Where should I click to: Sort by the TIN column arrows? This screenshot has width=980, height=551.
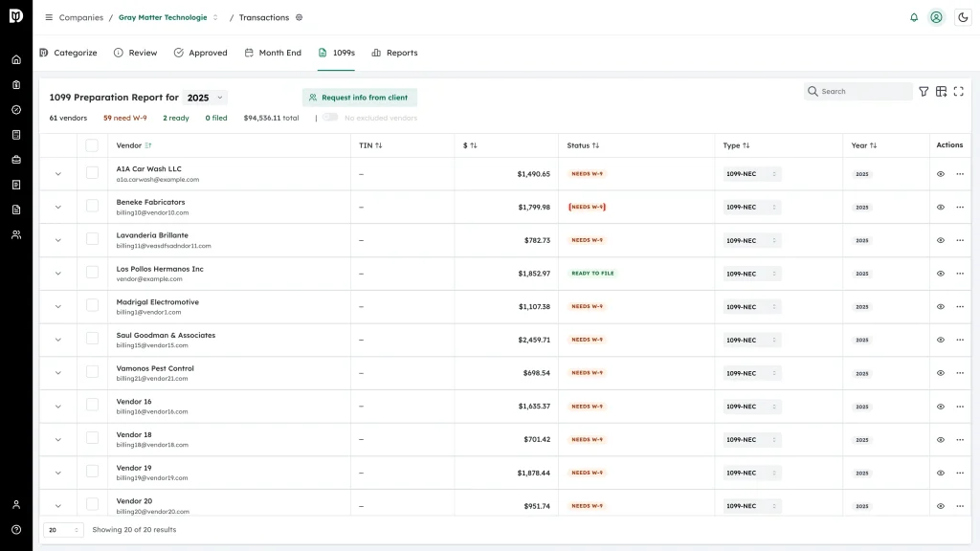point(379,145)
